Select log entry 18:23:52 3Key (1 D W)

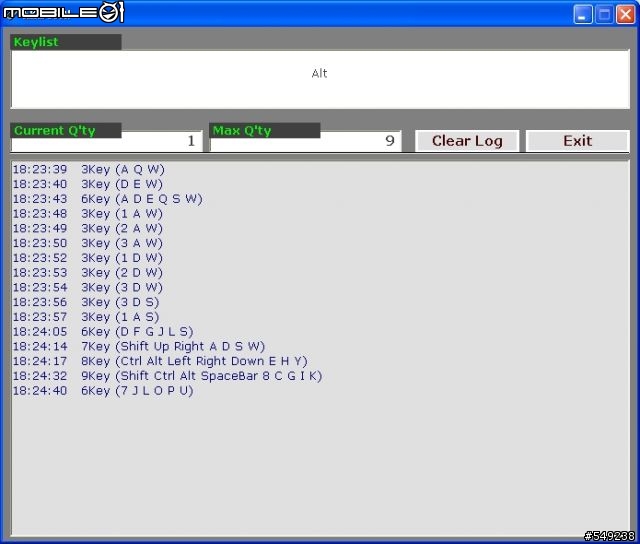point(88,258)
